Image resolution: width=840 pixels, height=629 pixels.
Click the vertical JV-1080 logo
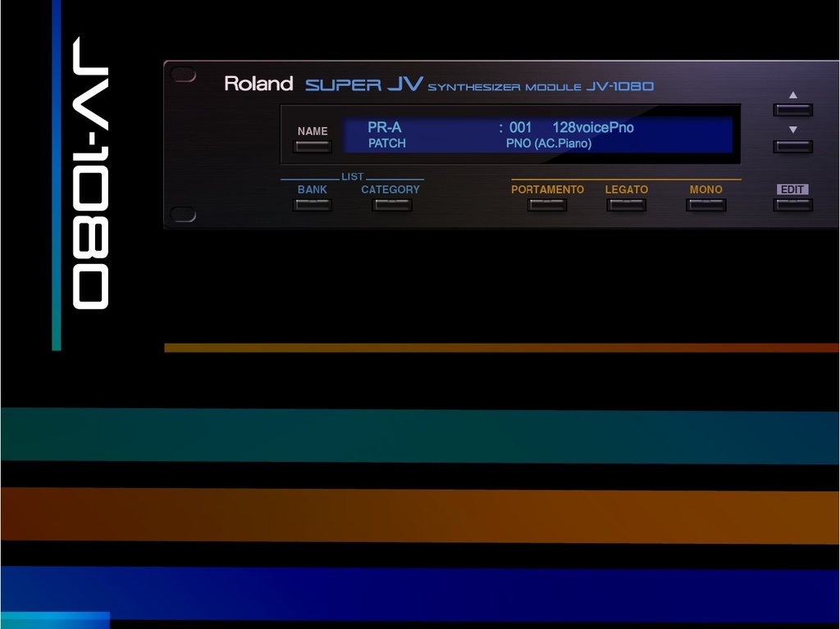pos(90,172)
